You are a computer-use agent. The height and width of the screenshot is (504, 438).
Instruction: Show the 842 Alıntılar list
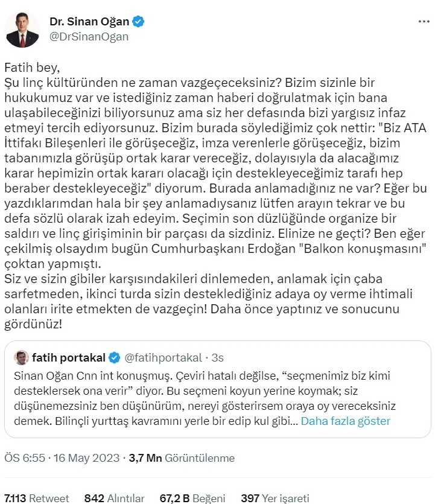click(114, 498)
